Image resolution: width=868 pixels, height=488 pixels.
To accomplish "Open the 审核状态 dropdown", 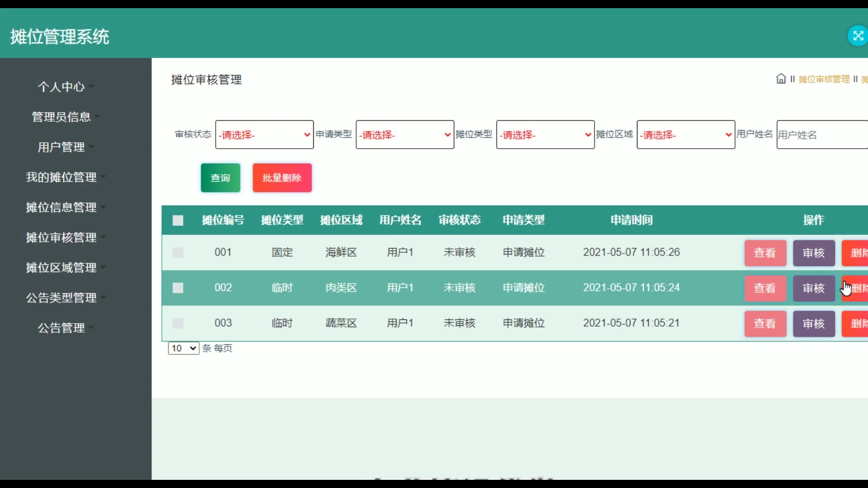I will point(264,135).
